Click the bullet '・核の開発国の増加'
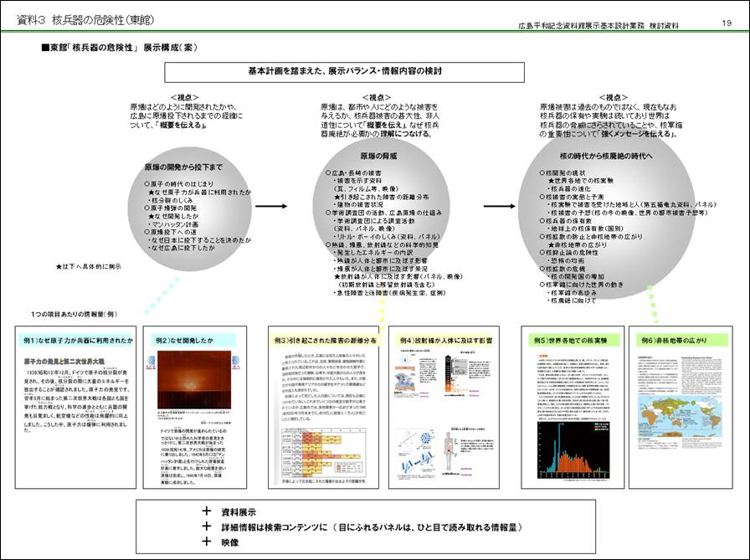750x560 pixels. (576, 276)
